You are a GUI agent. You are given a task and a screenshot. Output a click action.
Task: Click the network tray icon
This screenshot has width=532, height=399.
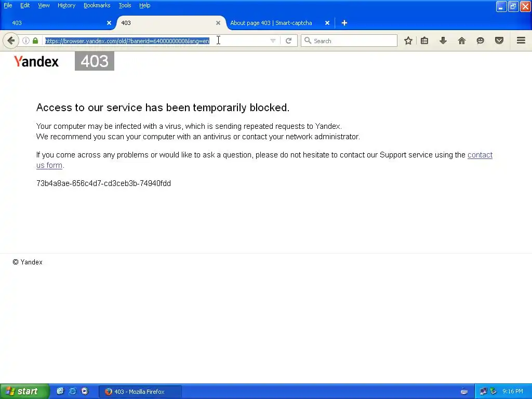coord(483,392)
